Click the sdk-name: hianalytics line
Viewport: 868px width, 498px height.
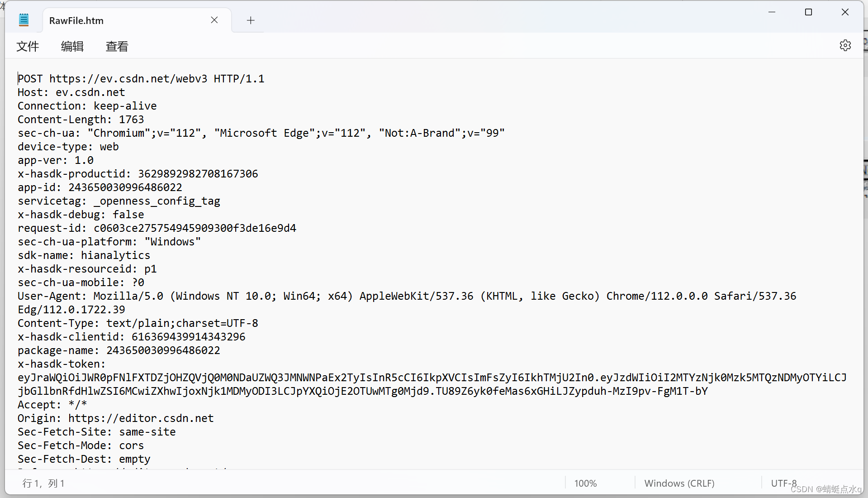pyautogui.click(x=84, y=255)
